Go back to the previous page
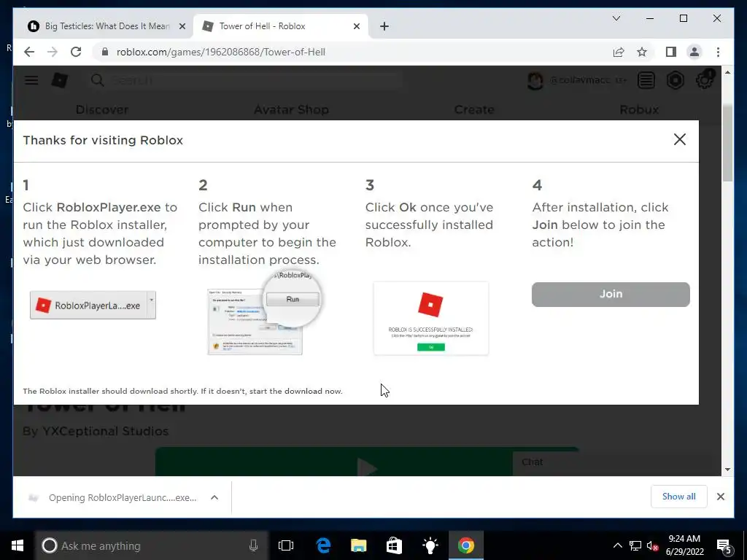 click(x=29, y=52)
